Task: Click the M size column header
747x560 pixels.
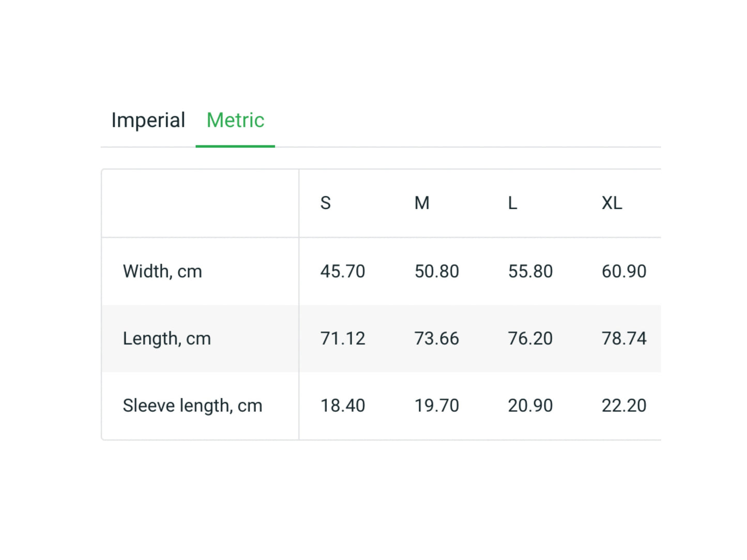Action: 422,203
